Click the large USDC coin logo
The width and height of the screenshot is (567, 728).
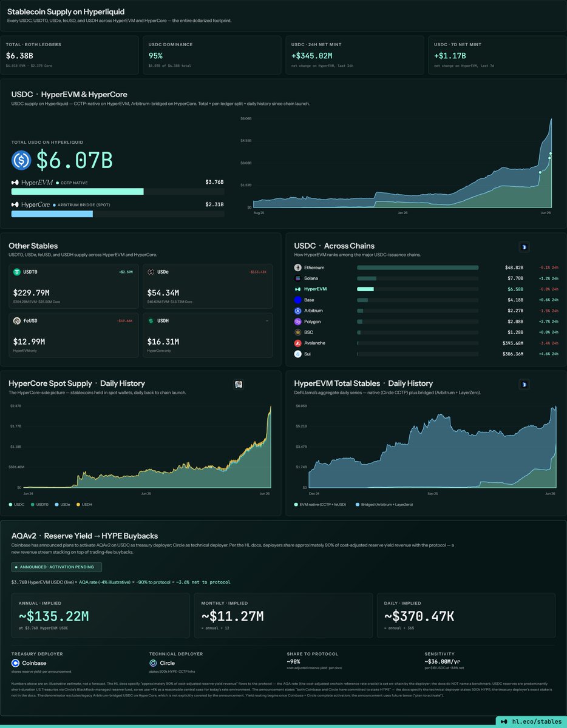[x=22, y=160]
